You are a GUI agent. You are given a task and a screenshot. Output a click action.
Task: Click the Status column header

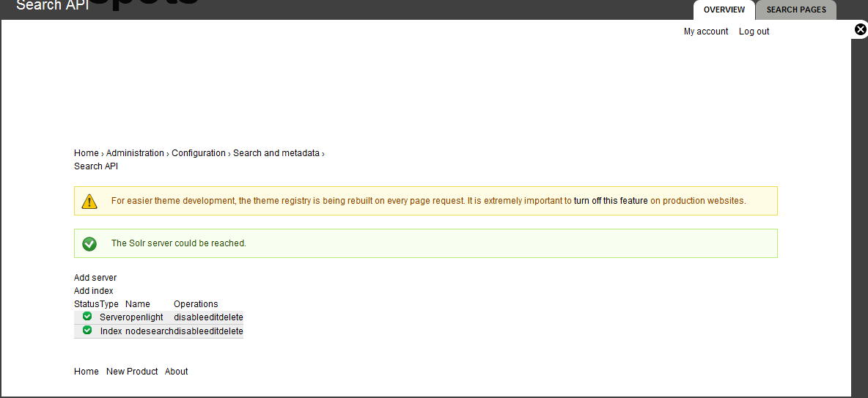[x=87, y=304]
